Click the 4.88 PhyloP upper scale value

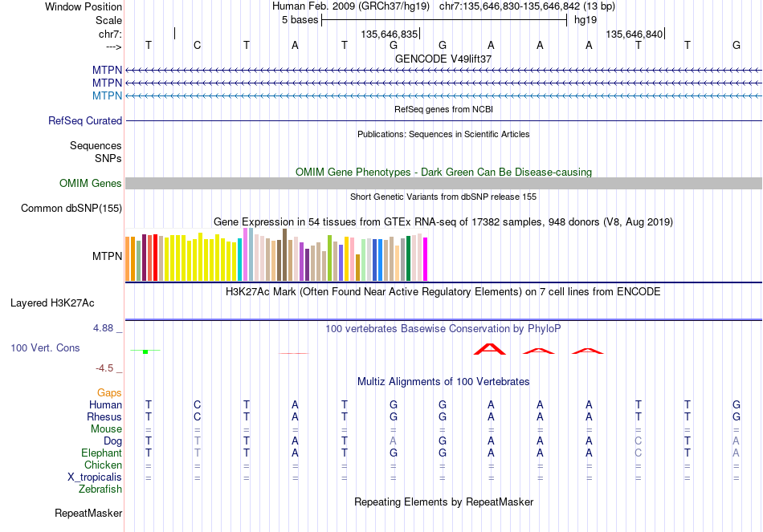click(103, 328)
